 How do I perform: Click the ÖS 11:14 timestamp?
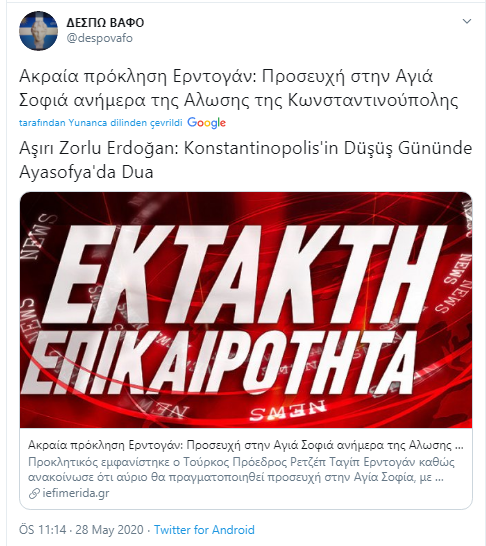[x=42, y=530]
